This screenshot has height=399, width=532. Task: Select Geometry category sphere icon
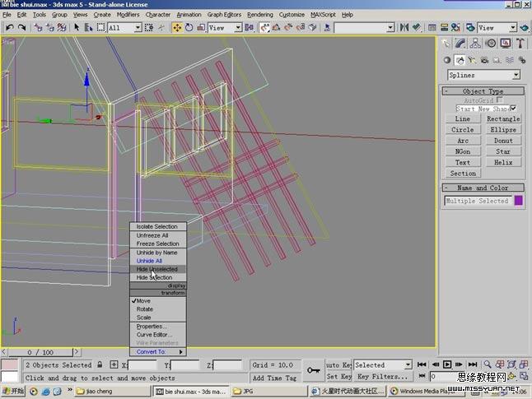(x=447, y=60)
